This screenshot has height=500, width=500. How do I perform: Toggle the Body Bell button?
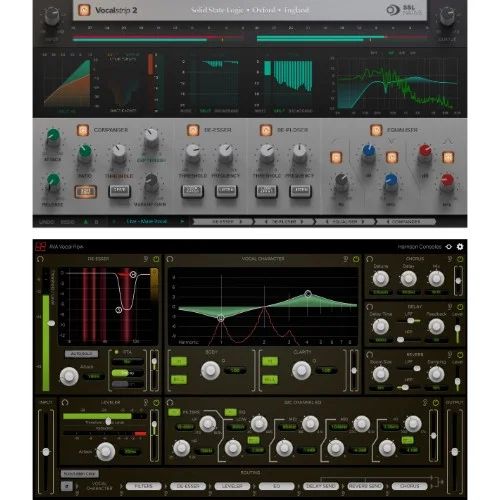point(179,379)
